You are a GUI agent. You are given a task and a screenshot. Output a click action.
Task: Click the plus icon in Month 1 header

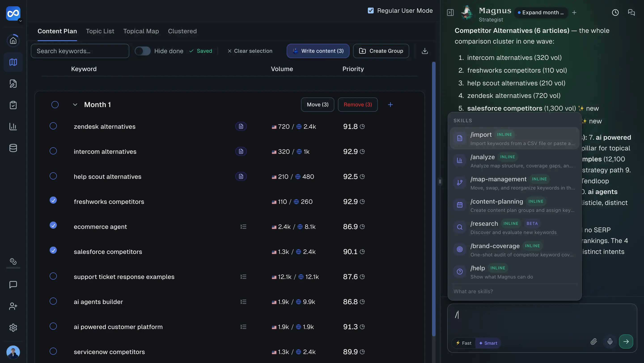point(390,105)
